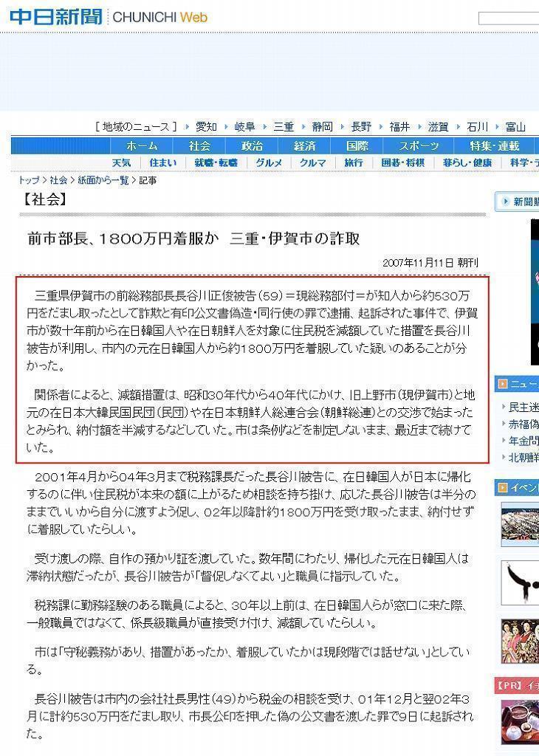The width and height of the screenshot is (539, 756).
Task: Open the スポーツ tab
Action: pyautogui.click(x=419, y=146)
